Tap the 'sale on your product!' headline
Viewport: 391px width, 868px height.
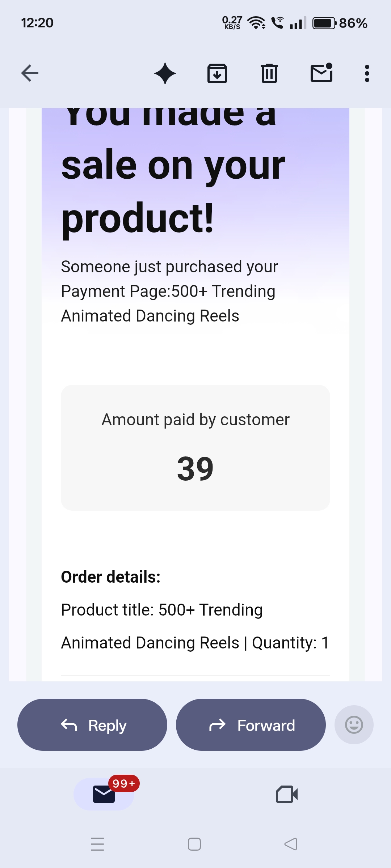click(x=174, y=192)
